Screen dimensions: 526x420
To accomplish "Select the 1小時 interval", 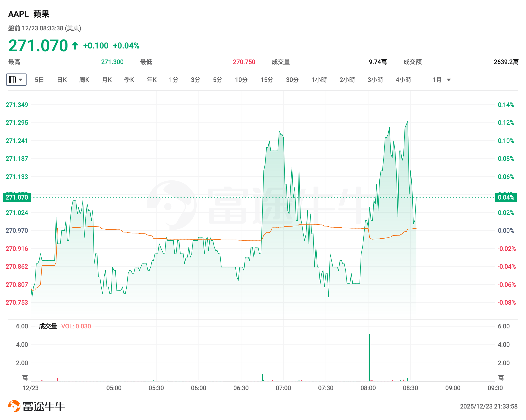I will [319, 80].
